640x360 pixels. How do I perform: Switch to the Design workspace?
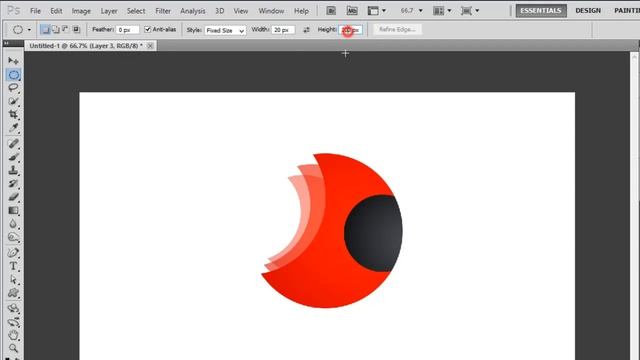point(588,11)
